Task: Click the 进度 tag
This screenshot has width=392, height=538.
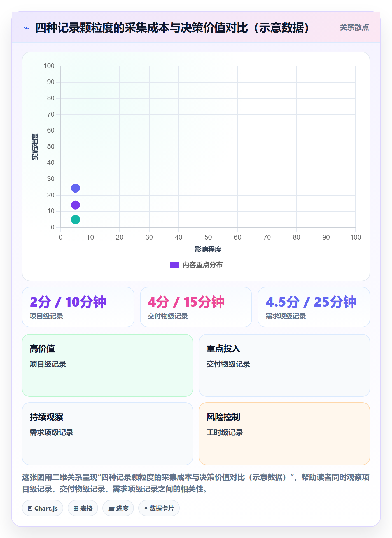Action: pyautogui.click(x=118, y=508)
